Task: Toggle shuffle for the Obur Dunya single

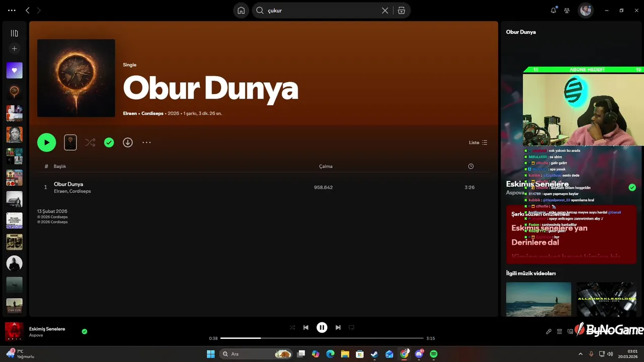Action: (90, 143)
